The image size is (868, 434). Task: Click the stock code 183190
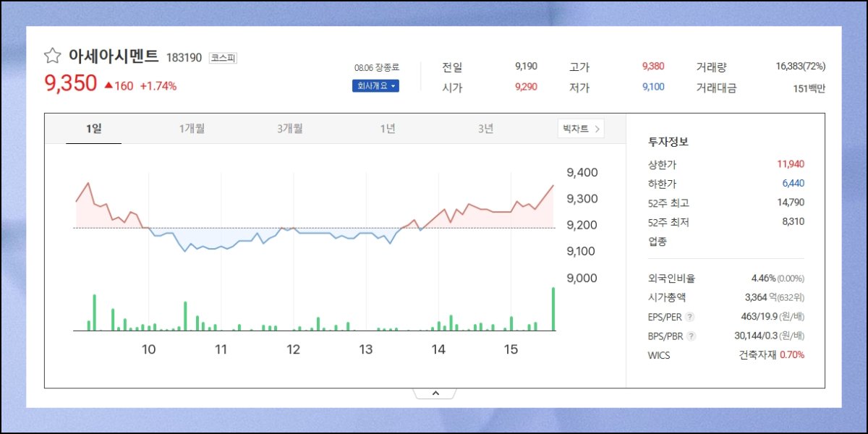(184, 58)
